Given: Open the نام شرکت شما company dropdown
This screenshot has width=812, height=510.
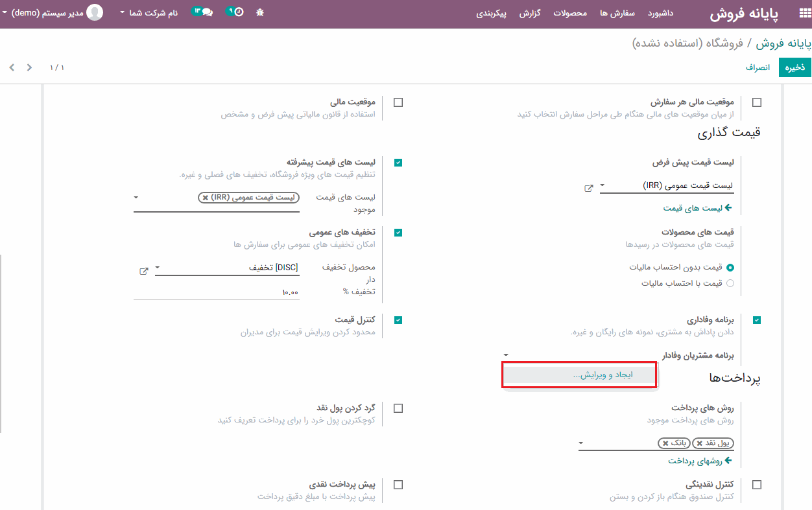Looking at the screenshot, I should click(x=149, y=13).
